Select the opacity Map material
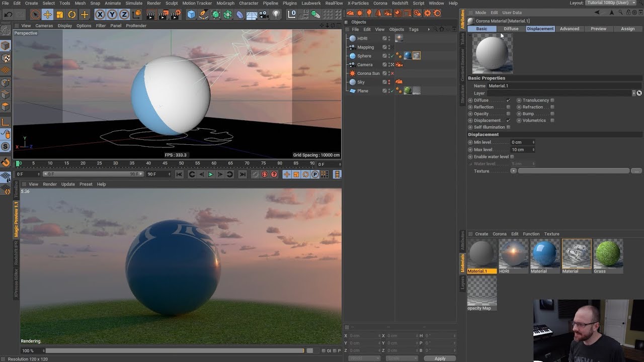The image size is (644, 362). [482, 294]
